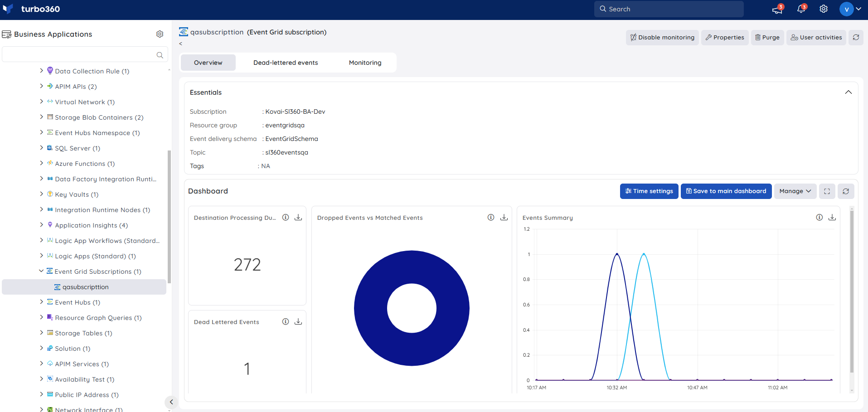Expand Data Collection Rule node
The width and height of the screenshot is (868, 412).
pyautogui.click(x=42, y=71)
